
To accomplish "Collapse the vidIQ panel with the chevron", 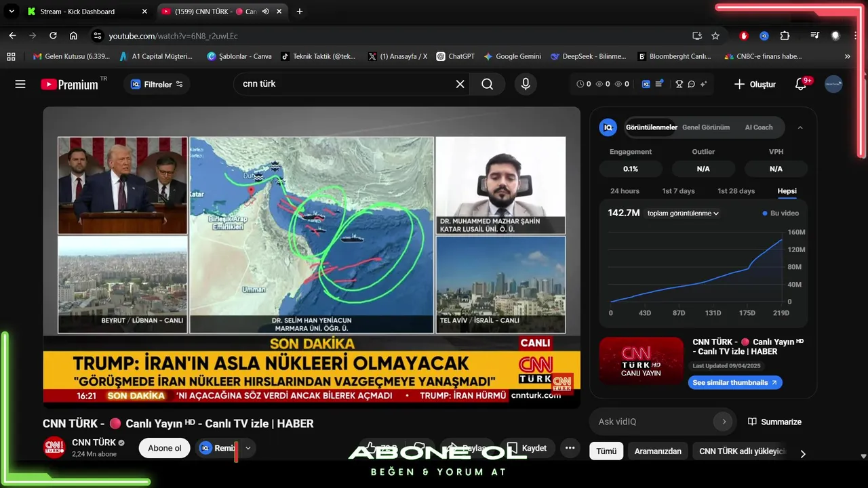I will pos(800,127).
